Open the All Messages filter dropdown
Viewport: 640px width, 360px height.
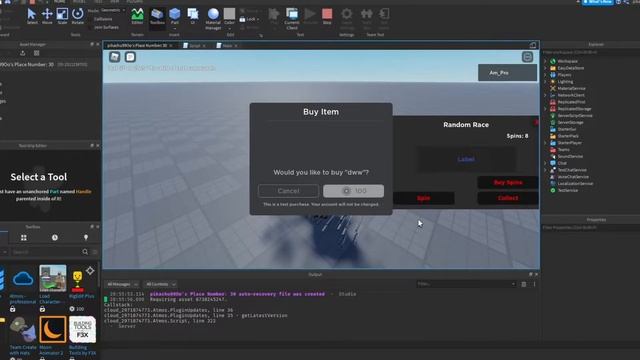(122, 284)
